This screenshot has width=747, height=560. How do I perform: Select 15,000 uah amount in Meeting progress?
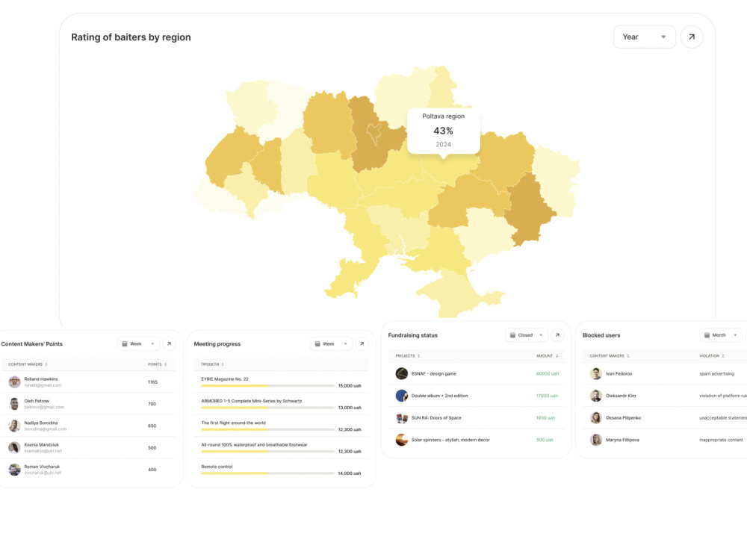(349, 386)
